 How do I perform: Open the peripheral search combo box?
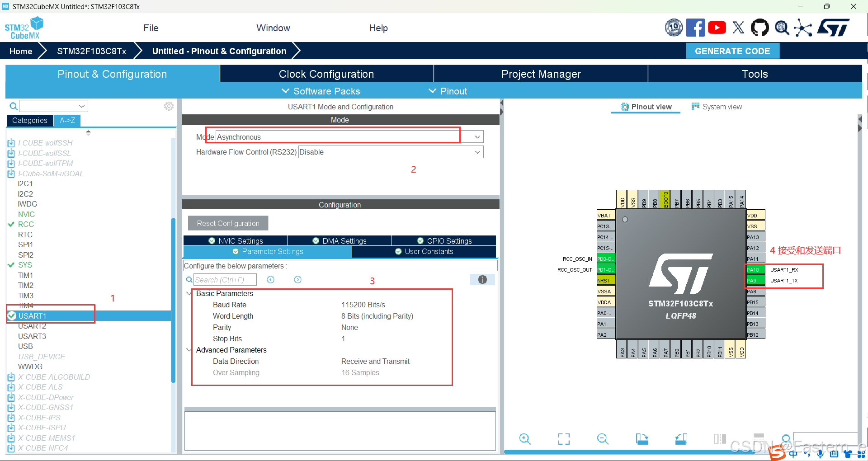[x=53, y=106]
